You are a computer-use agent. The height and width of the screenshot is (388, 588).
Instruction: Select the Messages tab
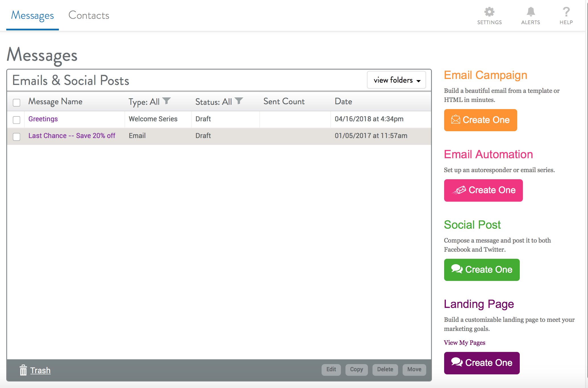click(x=32, y=15)
